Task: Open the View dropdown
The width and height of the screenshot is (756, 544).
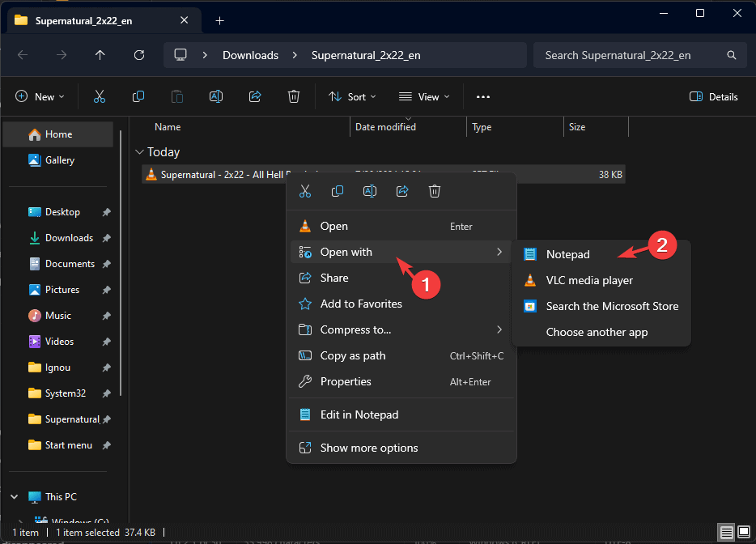Action: [x=424, y=96]
